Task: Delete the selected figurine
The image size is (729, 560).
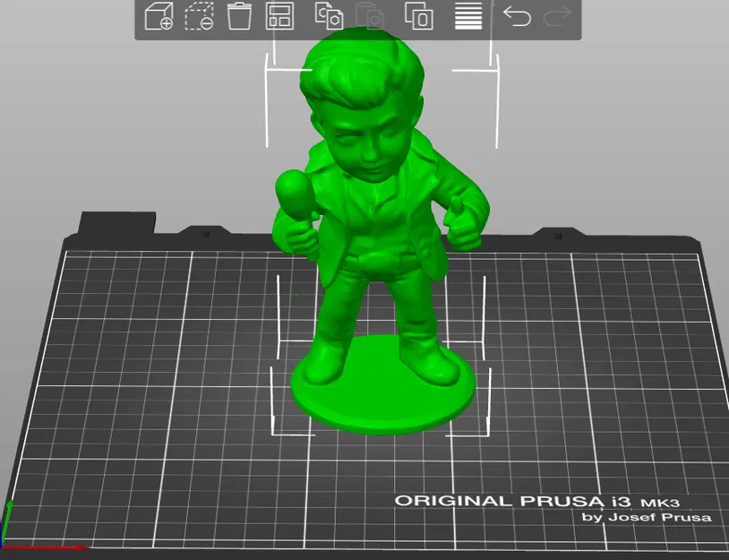Action: pyautogui.click(x=238, y=16)
